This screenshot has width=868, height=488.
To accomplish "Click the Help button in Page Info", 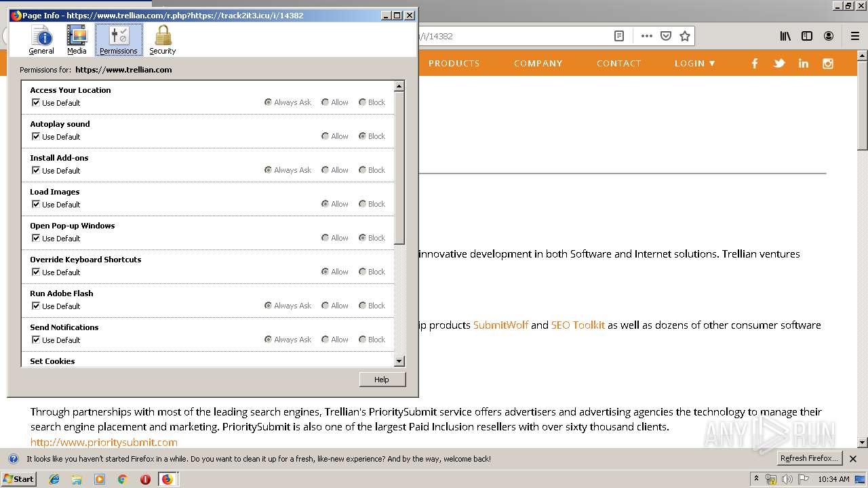I will [382, 380].
